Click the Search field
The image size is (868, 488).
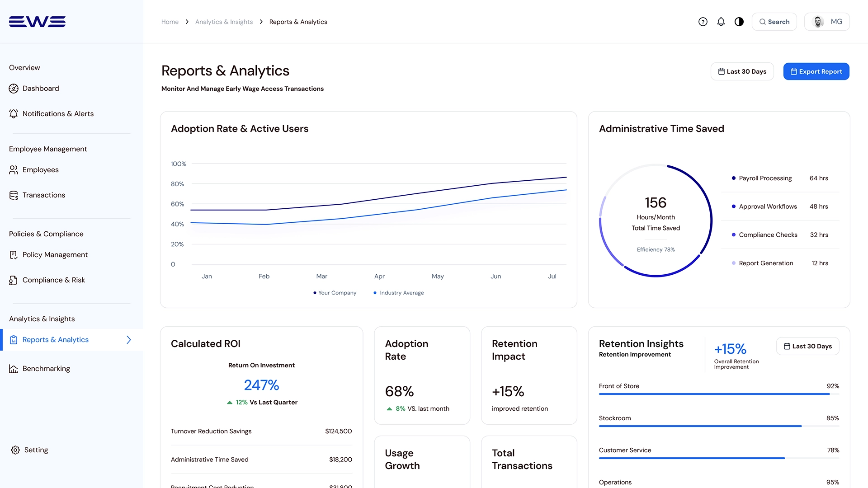click(x=774, y=22)
